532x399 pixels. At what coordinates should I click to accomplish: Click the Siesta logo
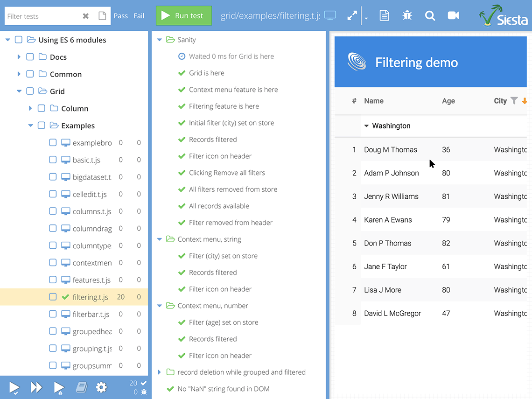point(504,15)
